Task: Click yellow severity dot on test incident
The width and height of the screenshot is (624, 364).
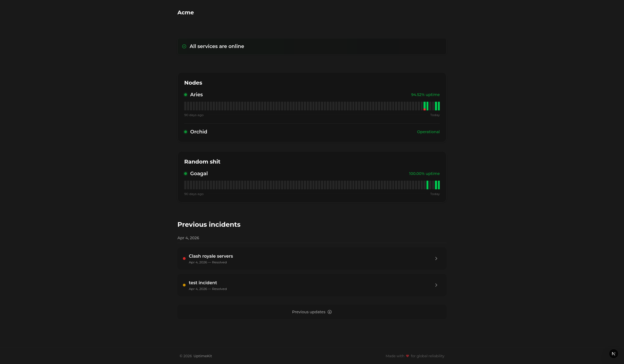Action: point(184,285)
